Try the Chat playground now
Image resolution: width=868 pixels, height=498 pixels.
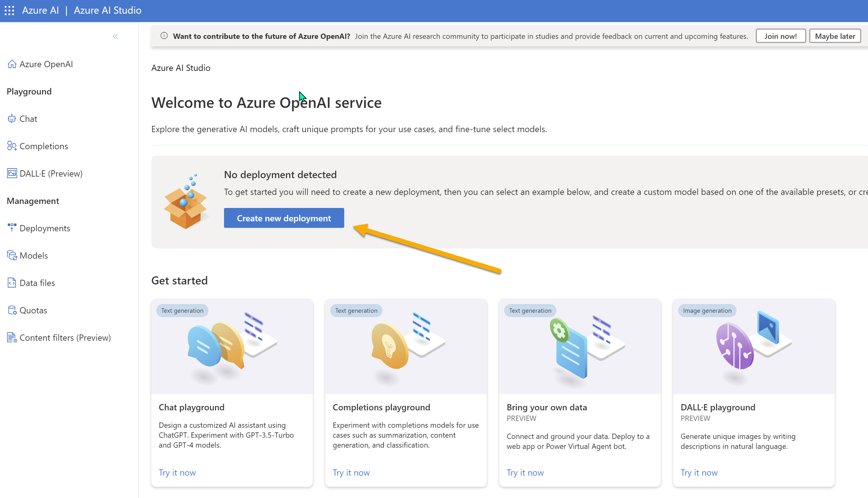[177, 472]
